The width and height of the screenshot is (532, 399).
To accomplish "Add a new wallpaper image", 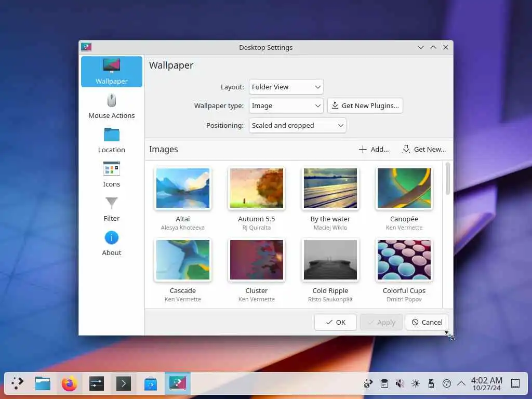I will [374, 149].
